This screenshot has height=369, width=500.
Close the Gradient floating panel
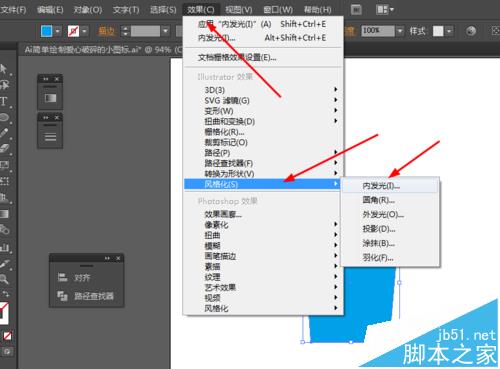coord(57,79)
